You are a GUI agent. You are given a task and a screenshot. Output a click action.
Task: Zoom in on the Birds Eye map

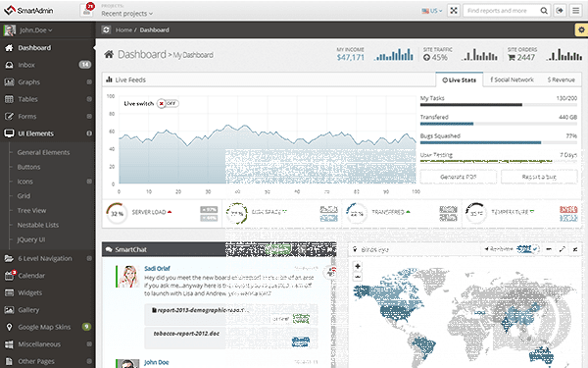(x=358, y=266)
